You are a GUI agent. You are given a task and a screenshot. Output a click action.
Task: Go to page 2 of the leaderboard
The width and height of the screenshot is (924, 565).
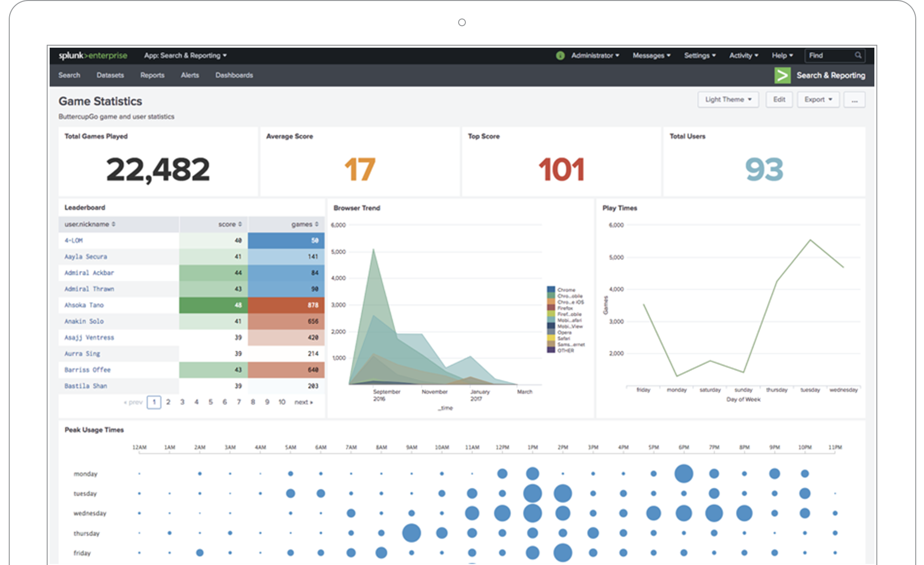coord(168,402)
